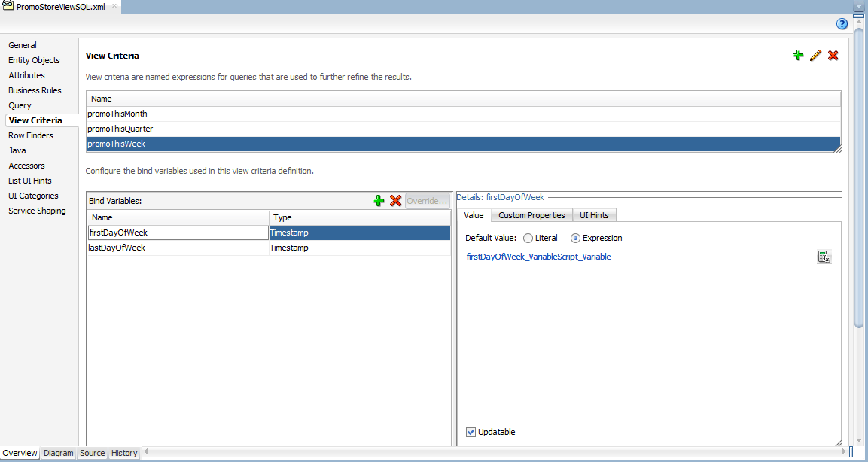Uncheck the Updatable checkbox
Viewport: 868px width, 462px height.
tap(471, 432)
